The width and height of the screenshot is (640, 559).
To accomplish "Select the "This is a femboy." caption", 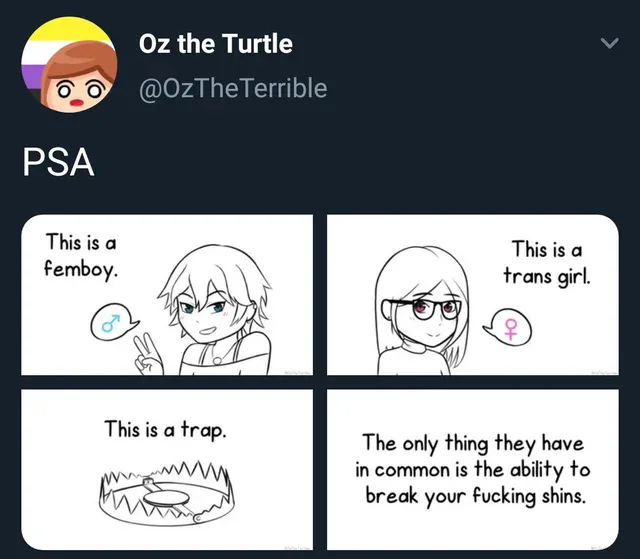I will [81, 254].
